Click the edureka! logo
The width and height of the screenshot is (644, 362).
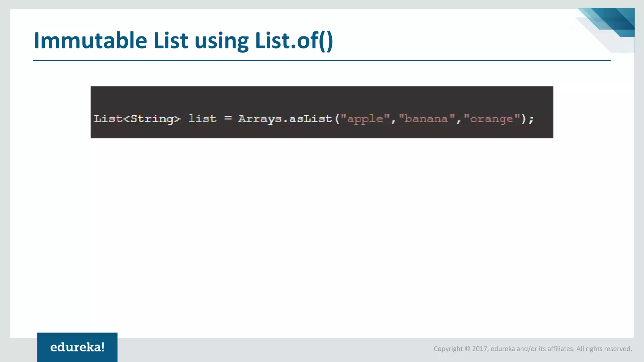coord(77,347)
